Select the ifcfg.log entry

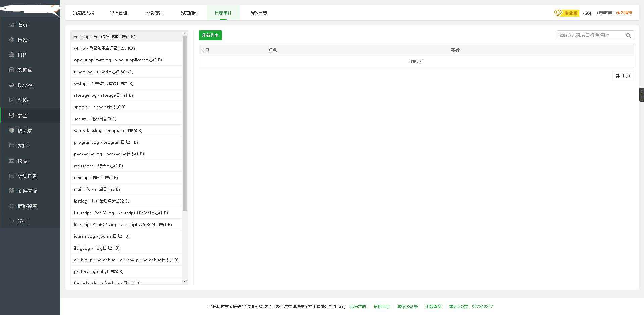(126, 248)
